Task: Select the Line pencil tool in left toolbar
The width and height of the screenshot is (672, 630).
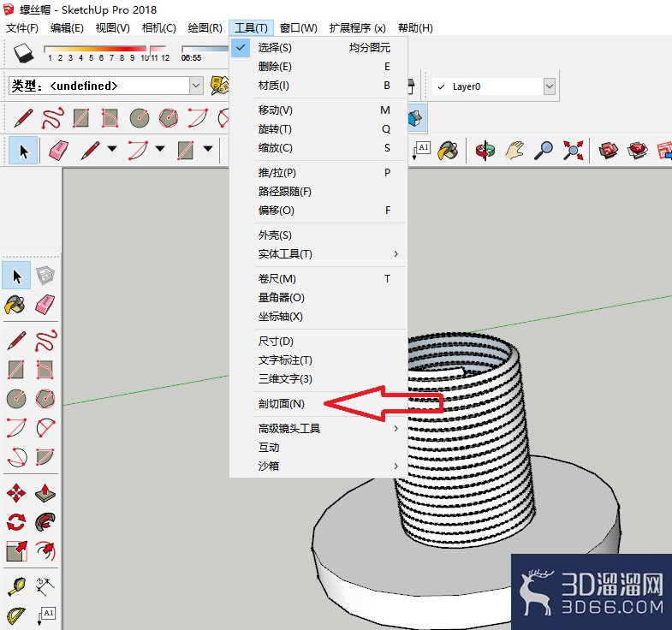Action: coord(16,341)
